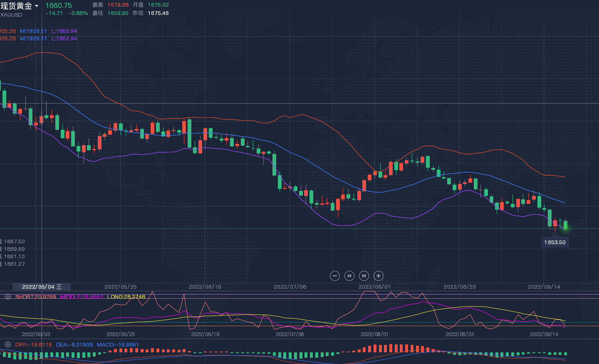Click the 1653.50 price tooltip label
The height and width of the screenshot is (364, 599).
(555, 242)
